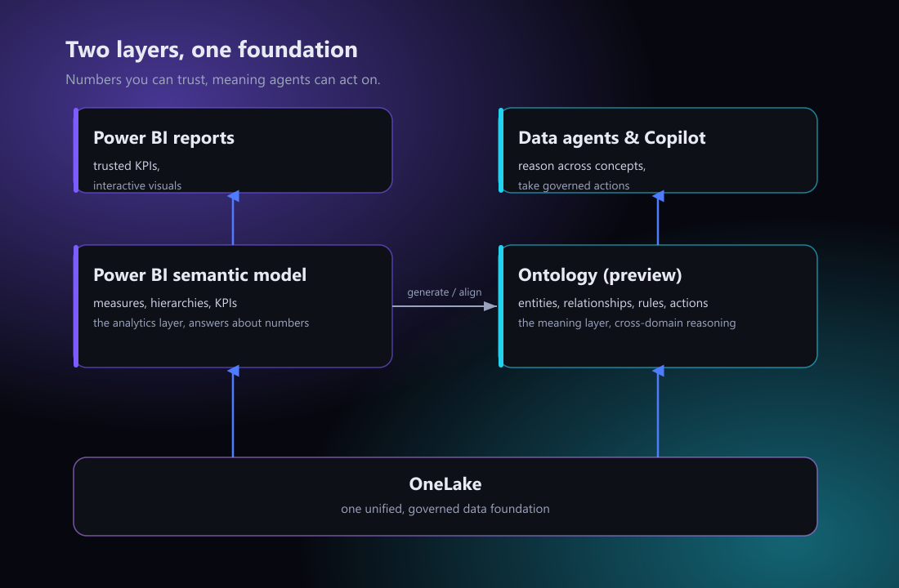Click the 'trusted KPIs,' text

(127, 166)
